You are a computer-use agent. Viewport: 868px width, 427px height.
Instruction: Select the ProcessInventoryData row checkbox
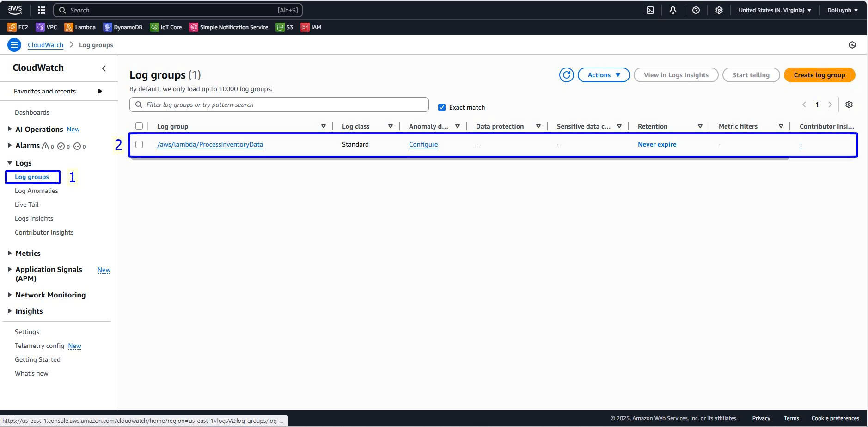coord(139,144)
